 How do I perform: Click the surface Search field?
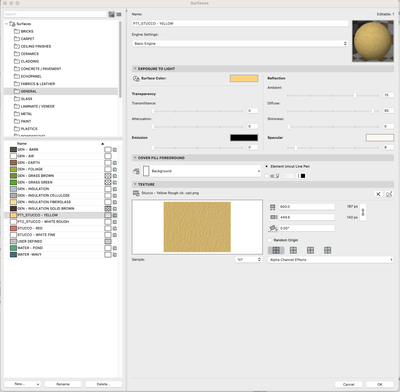pyautogui.click(x=55, y=14)
